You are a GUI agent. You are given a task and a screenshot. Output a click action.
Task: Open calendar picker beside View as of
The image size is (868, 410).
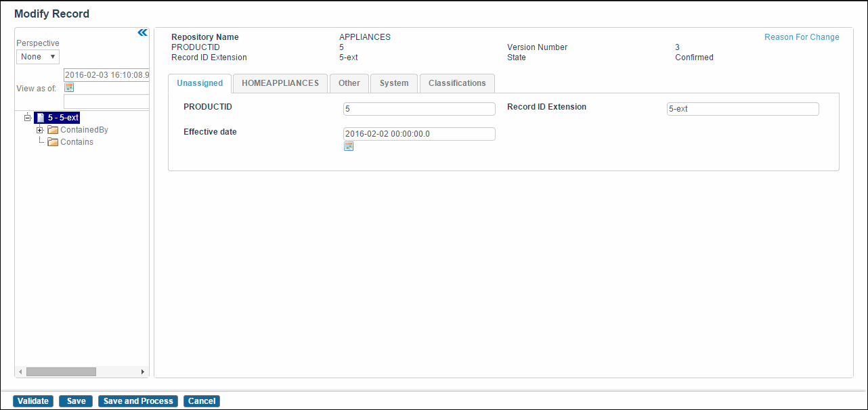point(69,87)
